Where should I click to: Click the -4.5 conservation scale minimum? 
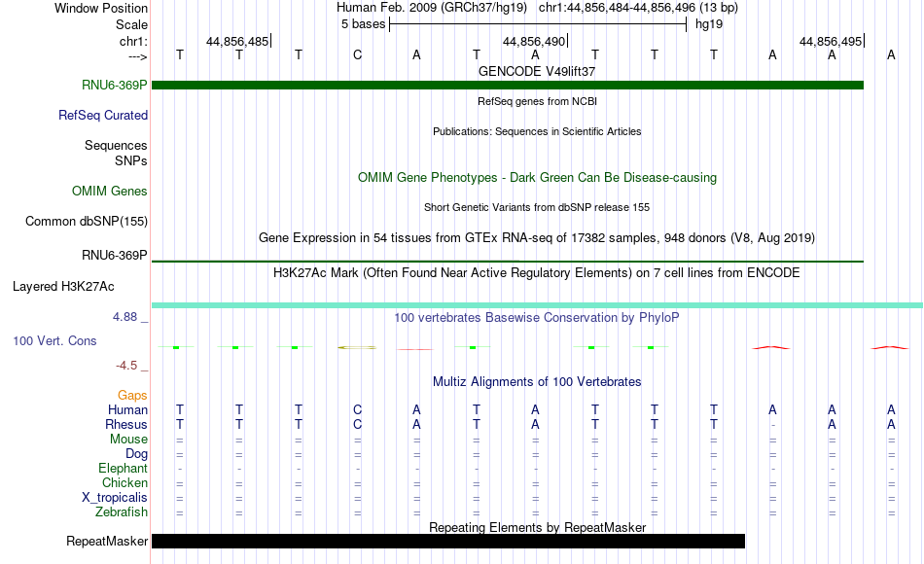126,366
